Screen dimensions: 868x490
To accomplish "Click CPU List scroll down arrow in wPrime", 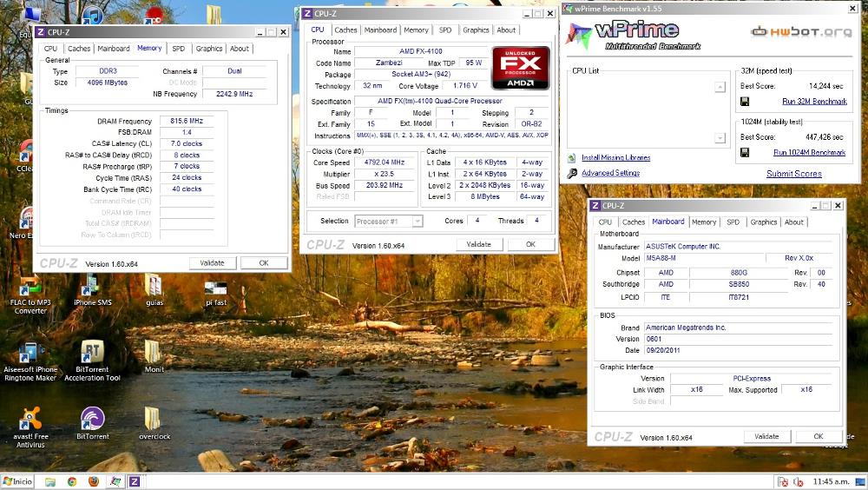I will (720, 138).
